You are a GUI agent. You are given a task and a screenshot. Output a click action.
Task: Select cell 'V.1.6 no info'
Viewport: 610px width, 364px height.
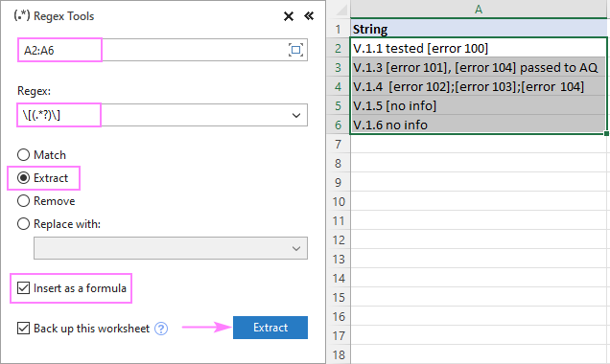(479, 125)
